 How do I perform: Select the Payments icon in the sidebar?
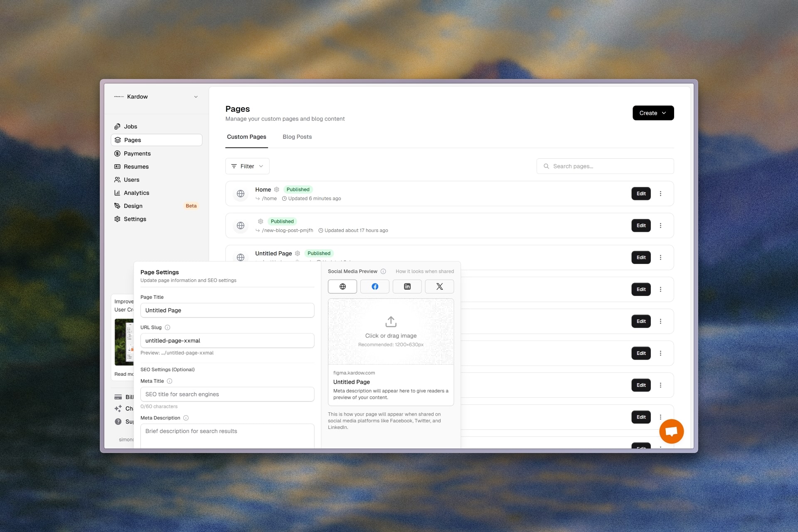click(118, 153)
